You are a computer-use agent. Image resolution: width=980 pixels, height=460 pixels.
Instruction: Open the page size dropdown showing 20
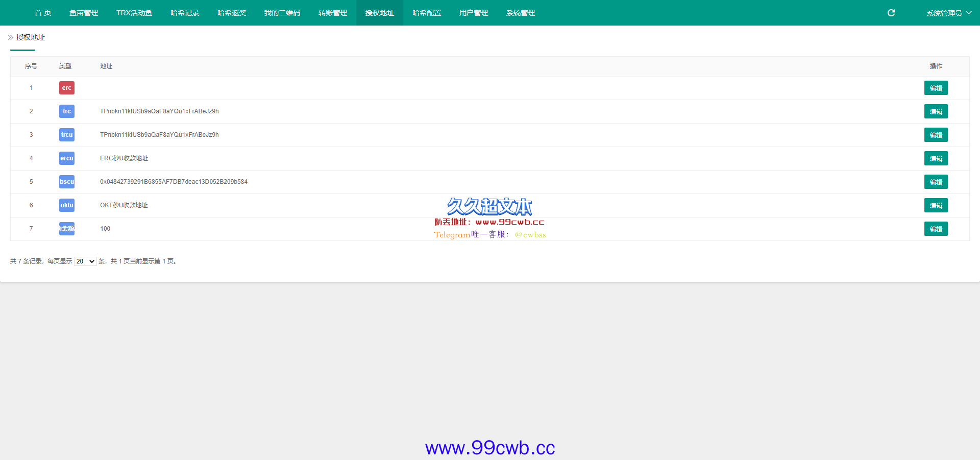85,261
